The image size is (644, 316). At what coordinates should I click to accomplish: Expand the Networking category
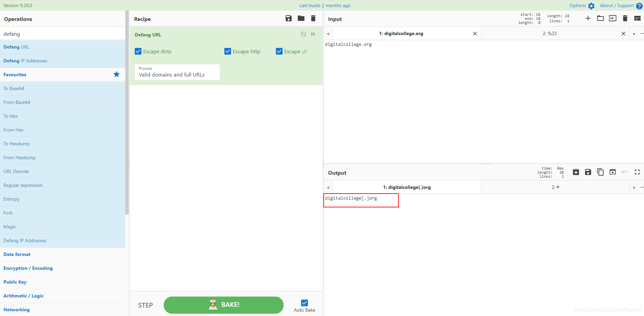(63, 310)
